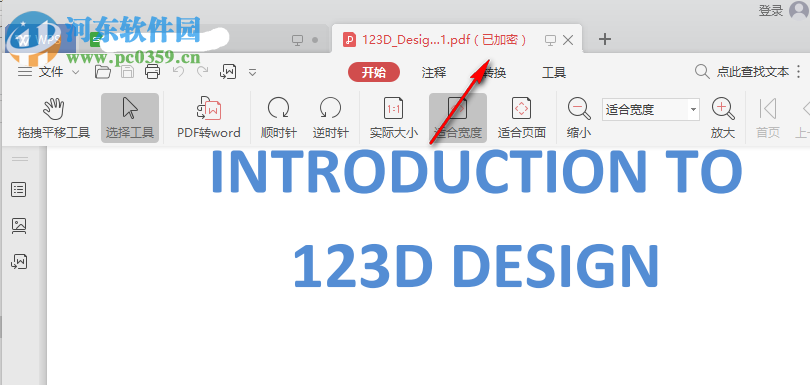
Task: Click the quick-access PDF to Word icon
Action: click(x=228, y=72)
